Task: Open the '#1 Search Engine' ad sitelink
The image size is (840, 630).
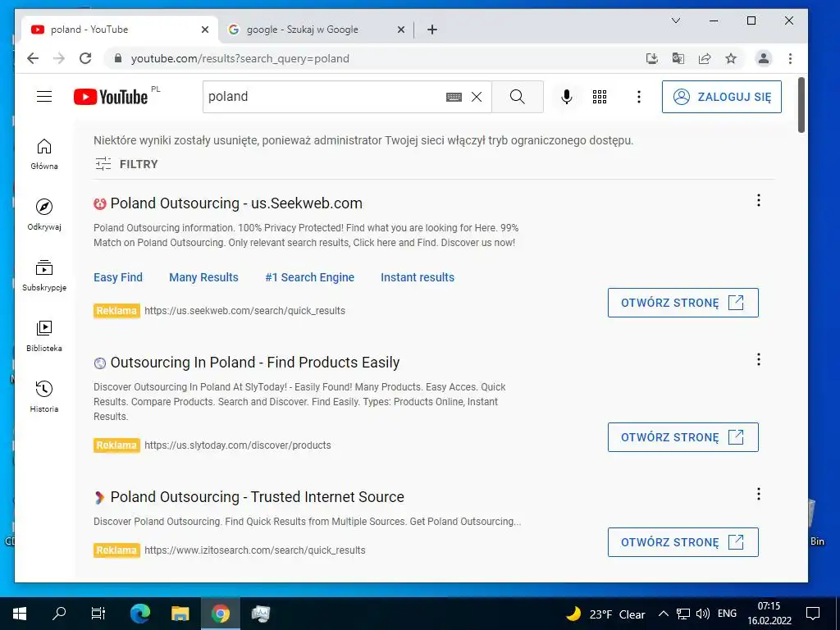Action: pos(309,277)
